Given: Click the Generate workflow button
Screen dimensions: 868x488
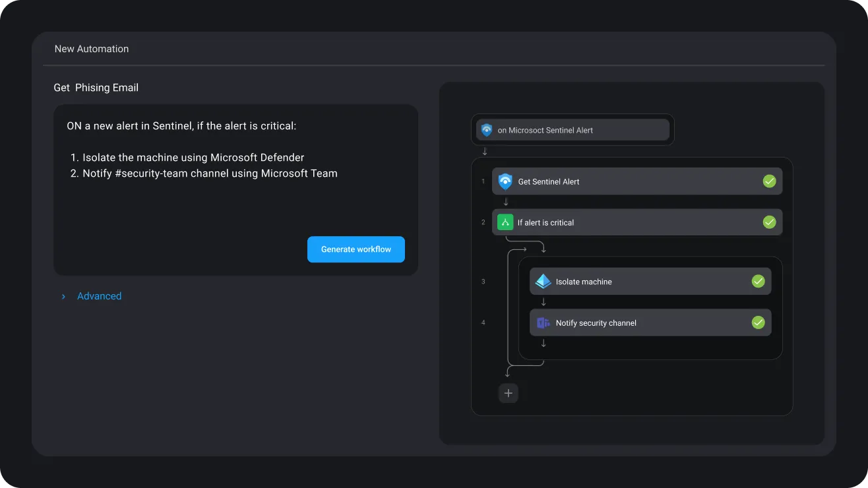Looking at the screenshot, I should pos(356,249).
